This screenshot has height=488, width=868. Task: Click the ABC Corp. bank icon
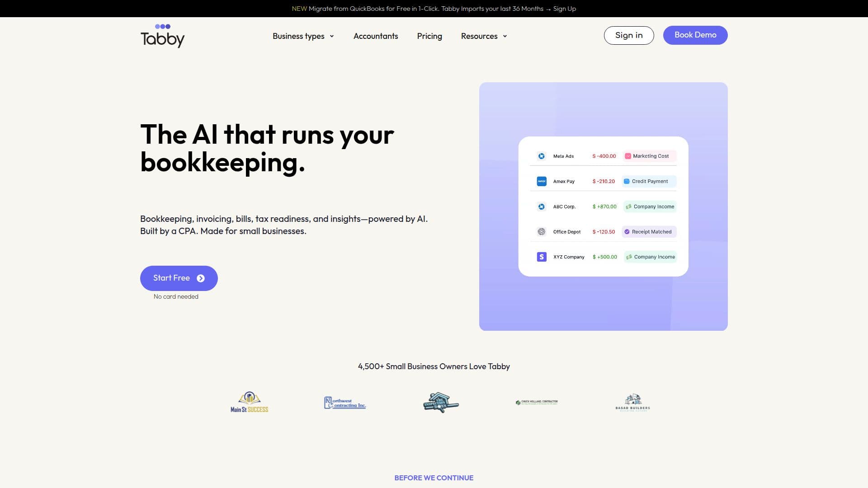tap(541, 206)
